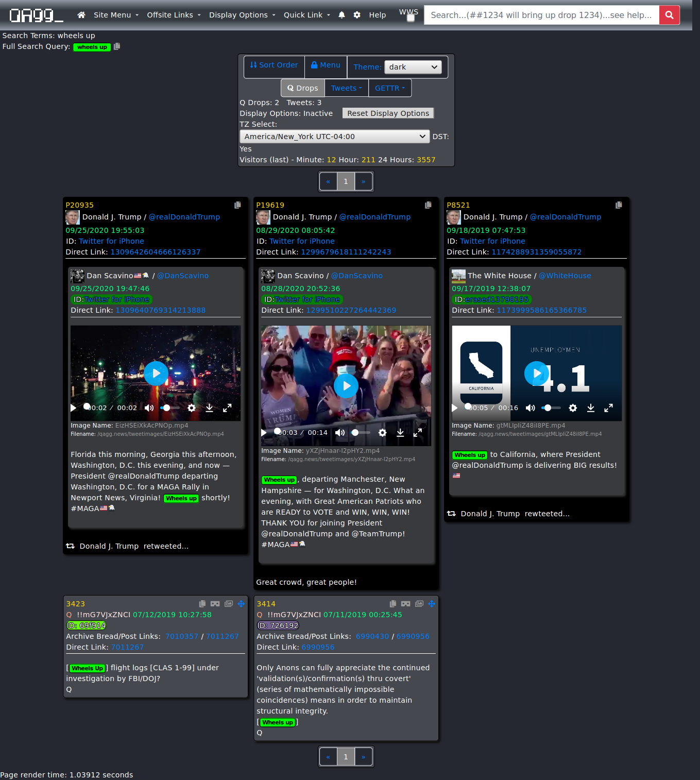Expand the Site Menu dropdown
Image resolution: width=700 pixels, height=780 pixels.
[x=116, y=15]
